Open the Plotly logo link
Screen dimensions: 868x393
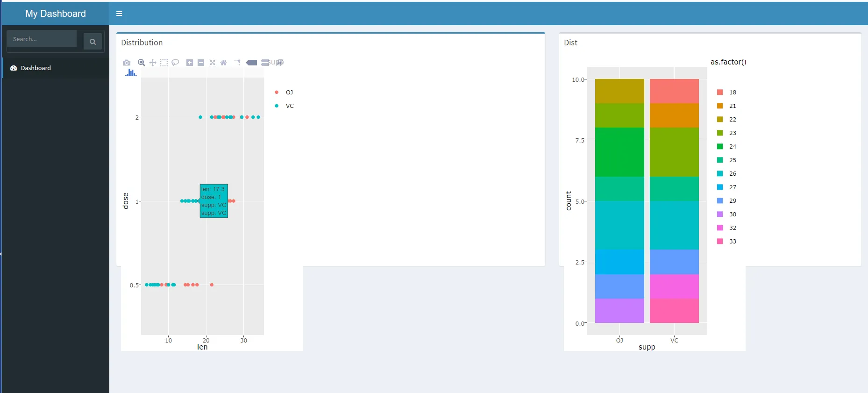pyautogui.click(x=131, y=72)
